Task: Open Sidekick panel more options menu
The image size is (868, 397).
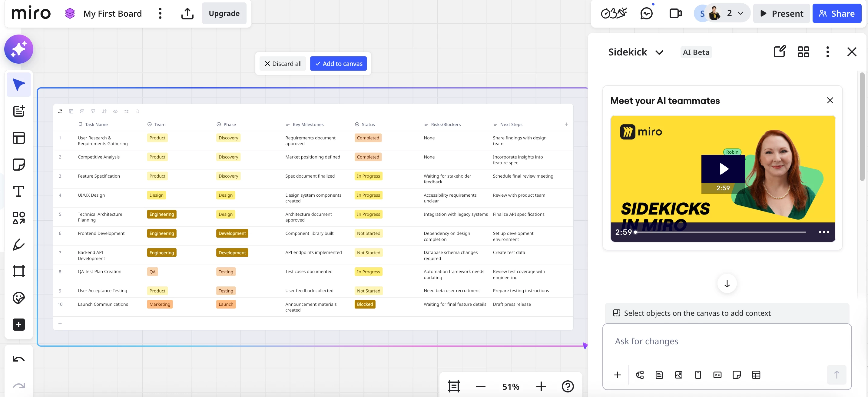Action: [x=827, y=52]
